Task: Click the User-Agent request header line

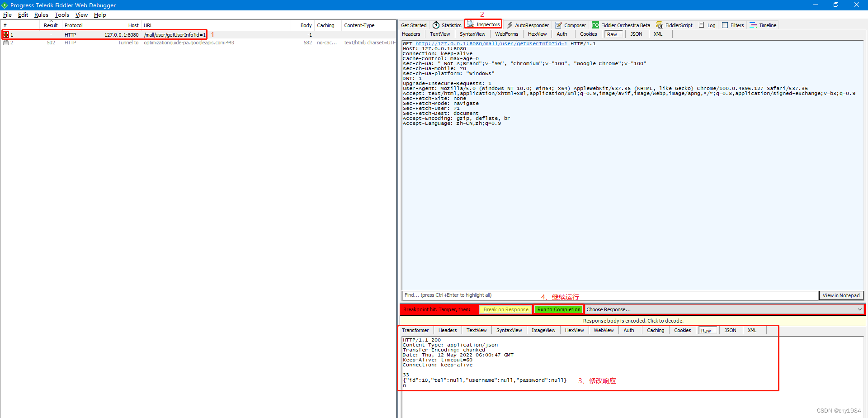Action: coord(605,88)
